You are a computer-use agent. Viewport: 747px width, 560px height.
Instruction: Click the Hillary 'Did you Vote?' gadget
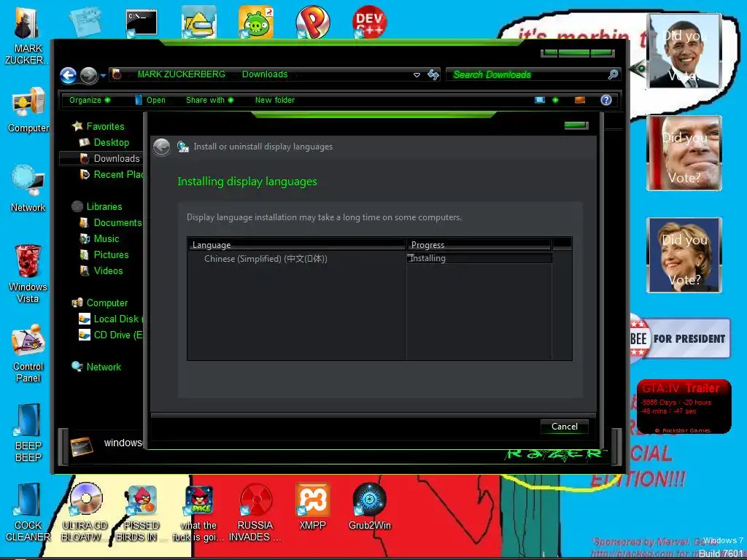(x=684, y=255)
